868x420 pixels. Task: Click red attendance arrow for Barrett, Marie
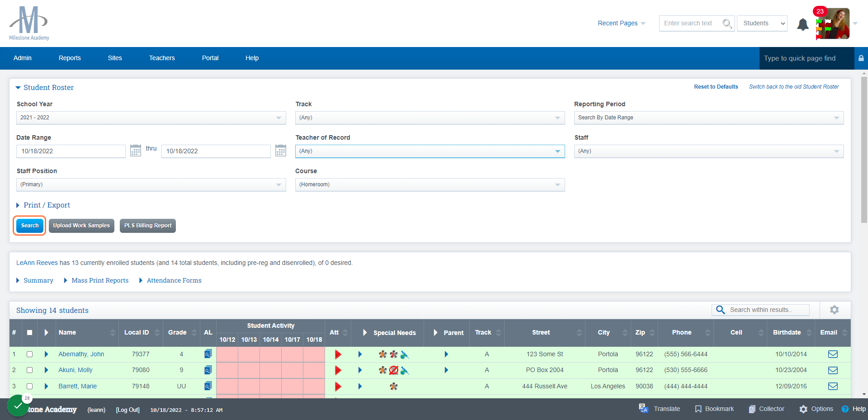point(338,387)
